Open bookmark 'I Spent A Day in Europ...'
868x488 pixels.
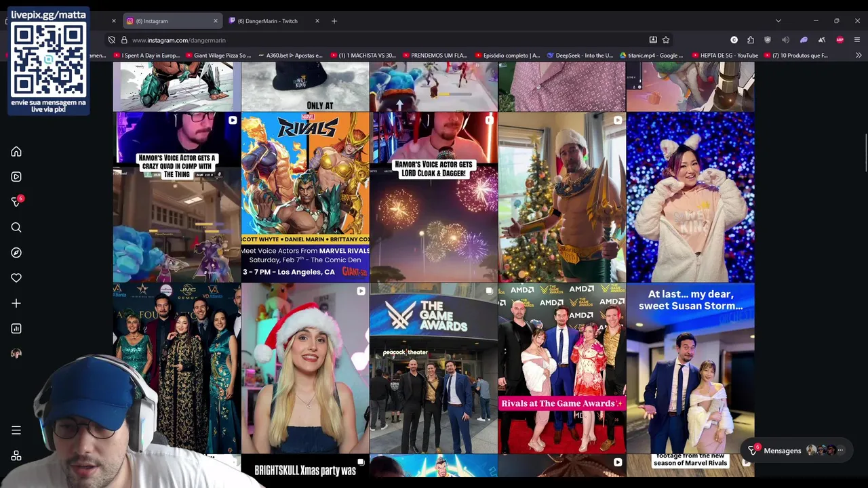[x=146, y=56]
